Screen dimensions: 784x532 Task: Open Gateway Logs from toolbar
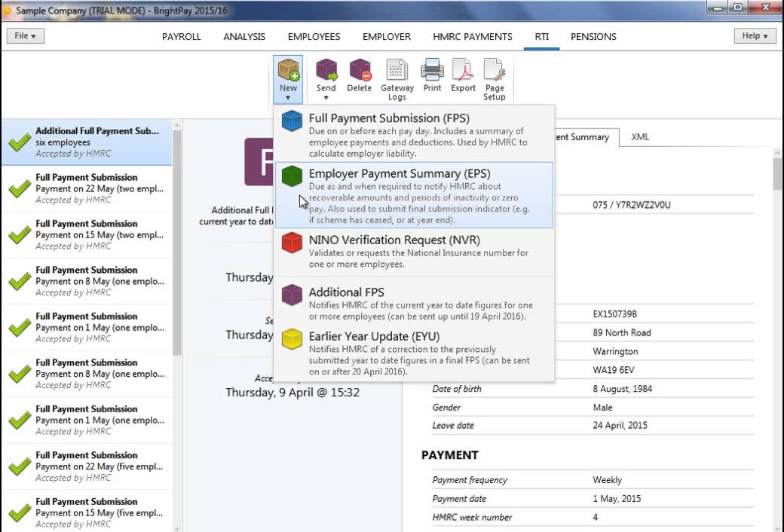point(397,80)
